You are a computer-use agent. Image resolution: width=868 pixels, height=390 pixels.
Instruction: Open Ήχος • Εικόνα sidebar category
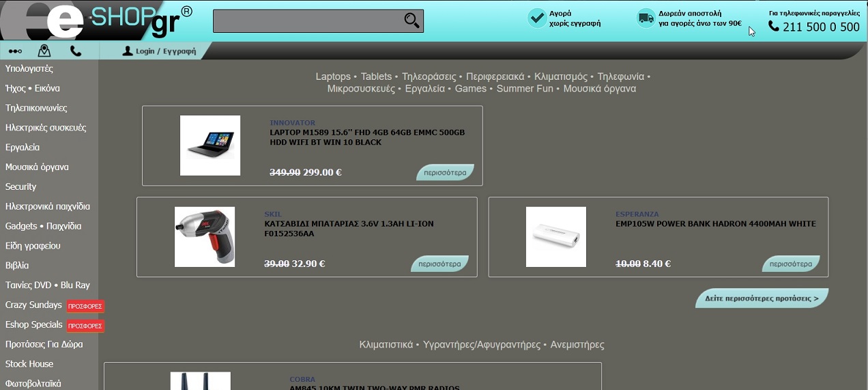pyautogui.click(x=33, y=88)
